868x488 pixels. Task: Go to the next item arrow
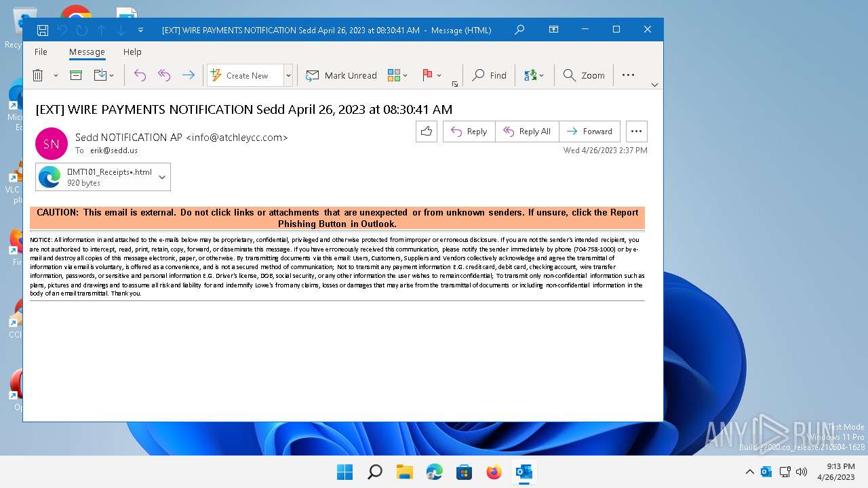121,30
